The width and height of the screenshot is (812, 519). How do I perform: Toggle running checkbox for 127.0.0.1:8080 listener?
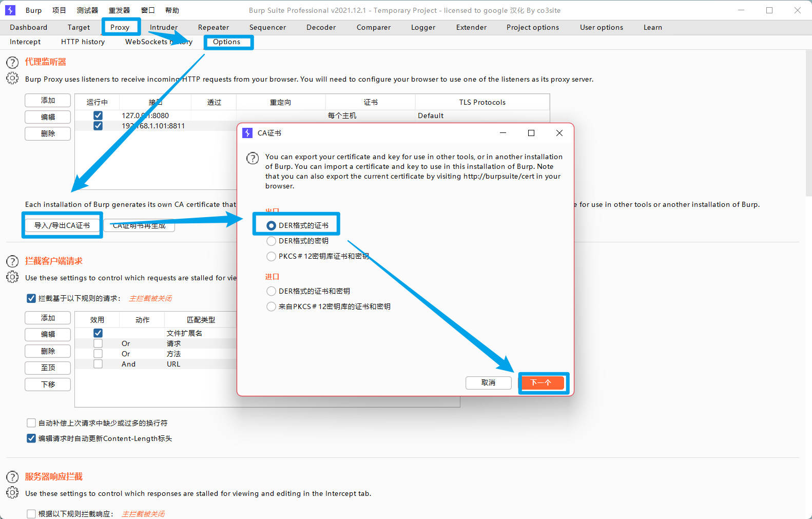click(x=98, y=116)
